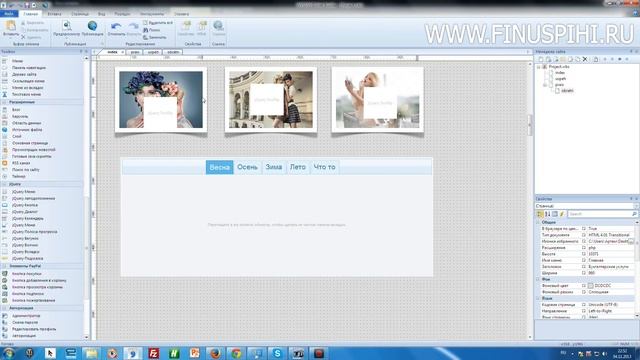Select the Лето tab on the page
This screenshot has height=360, width=640.
[298, 167]
